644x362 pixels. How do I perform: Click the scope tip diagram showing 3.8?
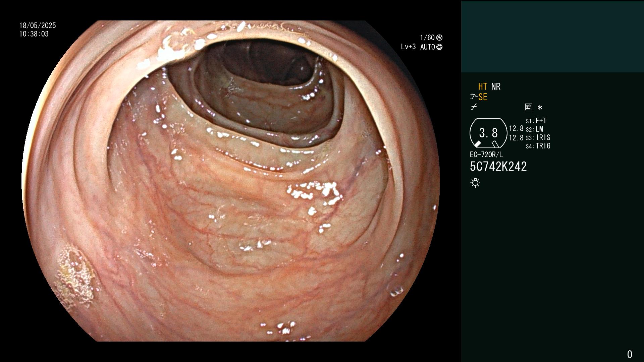click(488, 133)
